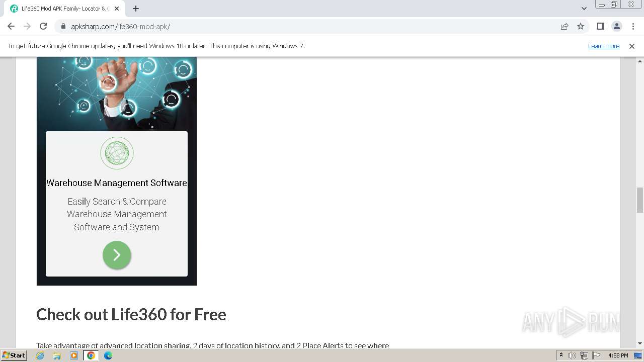Open a new browser tab
This screenshot has height=362, width=644.
[x=136, y=9]
